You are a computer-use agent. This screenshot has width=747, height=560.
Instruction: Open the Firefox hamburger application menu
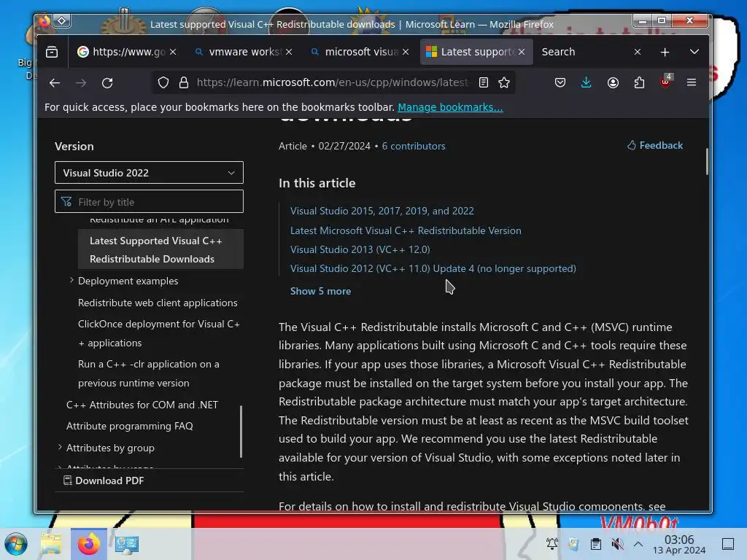click(692, 82)
